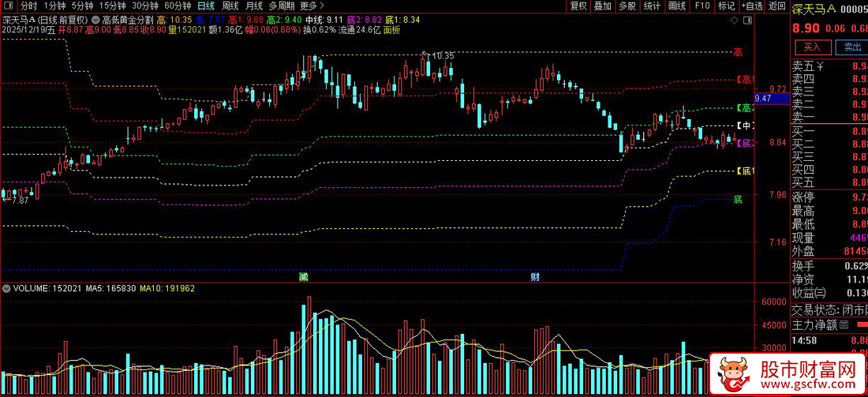Screen dimensions: 868x397
Task: Click the red 买入 buy button
Action: (813, 47)
